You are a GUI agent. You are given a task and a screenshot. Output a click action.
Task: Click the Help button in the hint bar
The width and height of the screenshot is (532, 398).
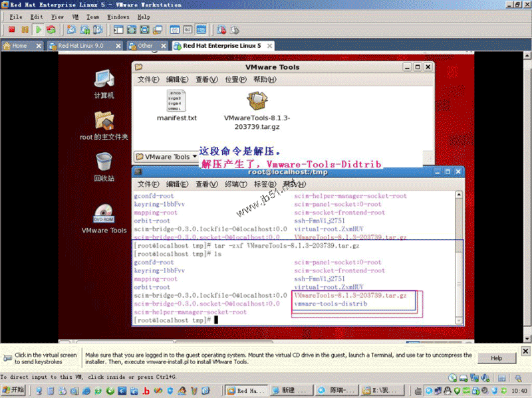point(497,358)
